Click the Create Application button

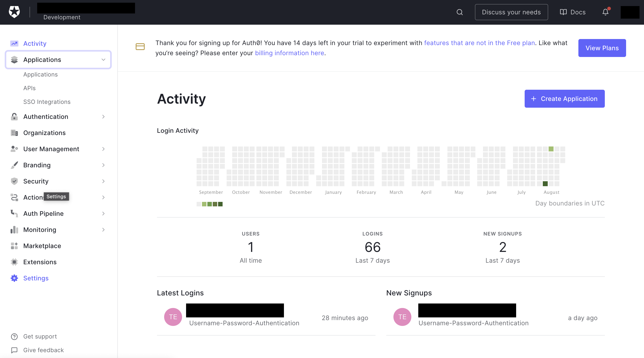click(564, 99)
